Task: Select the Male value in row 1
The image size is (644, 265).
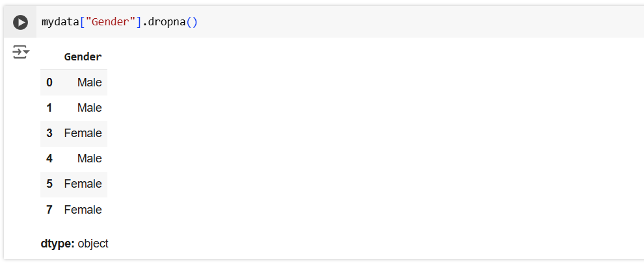Action: [x=89, y=108]
